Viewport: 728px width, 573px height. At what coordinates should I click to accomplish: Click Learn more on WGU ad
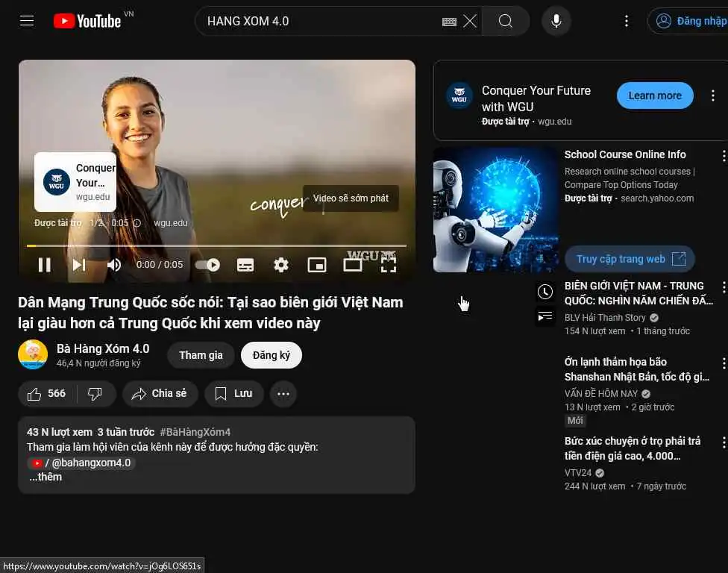pos(655,95)
